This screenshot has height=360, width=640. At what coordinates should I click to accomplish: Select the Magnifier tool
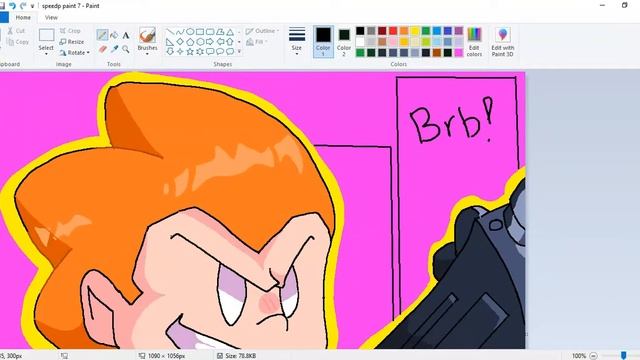pos(126,49)
